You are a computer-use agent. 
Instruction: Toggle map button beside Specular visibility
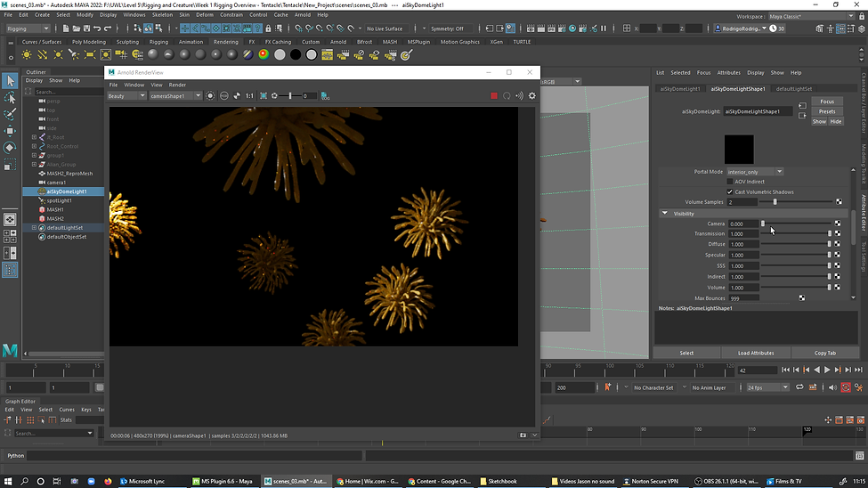click(x=838, y=256)
